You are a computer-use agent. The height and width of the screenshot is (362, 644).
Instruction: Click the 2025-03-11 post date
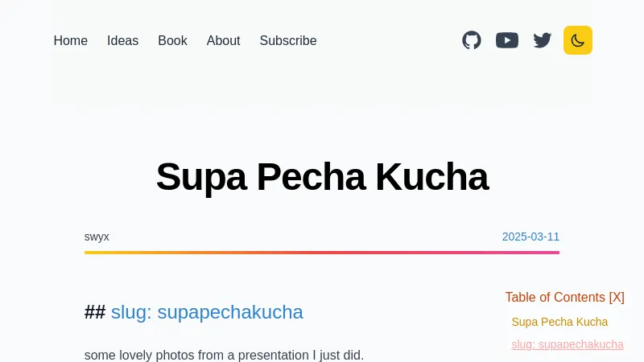coord(530,237)
